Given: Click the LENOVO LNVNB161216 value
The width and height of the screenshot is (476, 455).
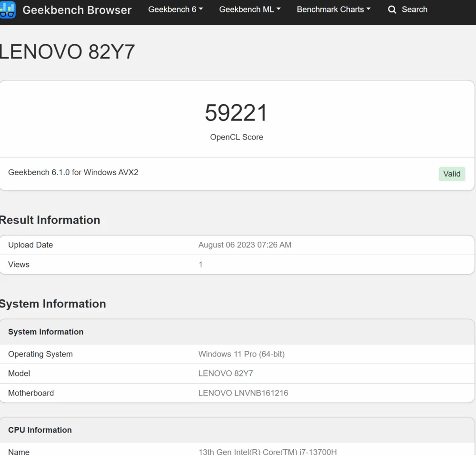Looking at the screenshot, I should click(243, 393).
